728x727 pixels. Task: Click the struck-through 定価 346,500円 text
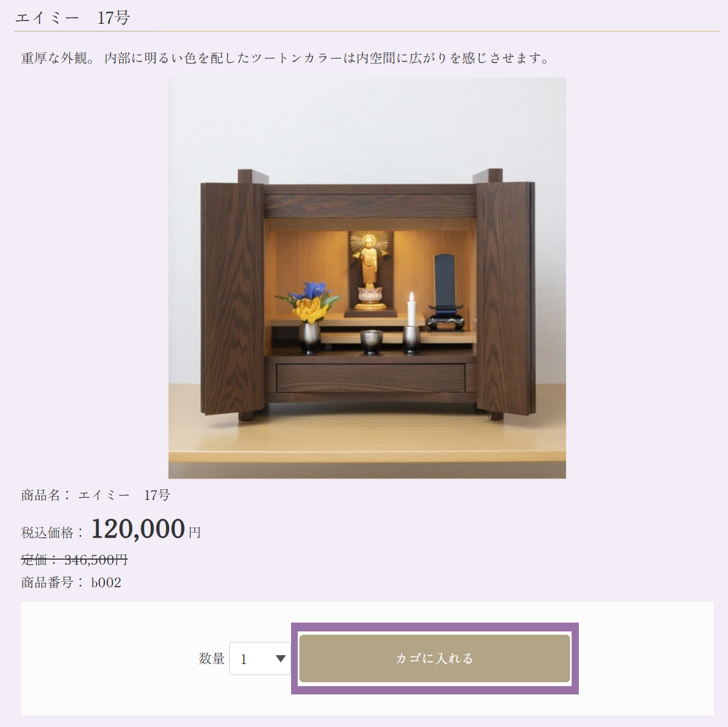coord(74,560)
